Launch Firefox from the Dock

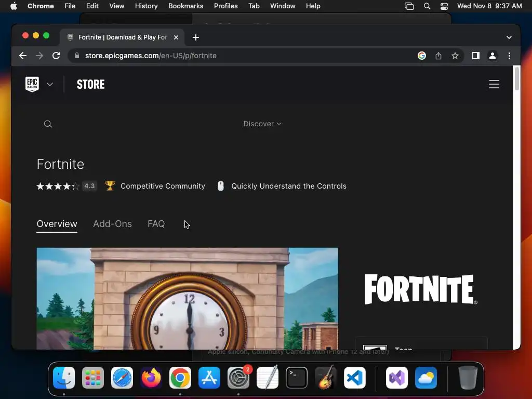(151, 378)
